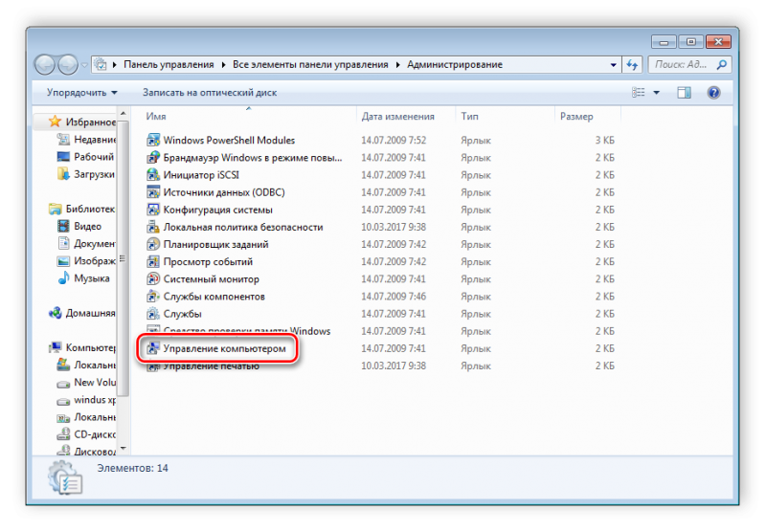The height and width of the screenshot is (532, 766).
Task: Show the preview pane
Action: click(685, 92)
